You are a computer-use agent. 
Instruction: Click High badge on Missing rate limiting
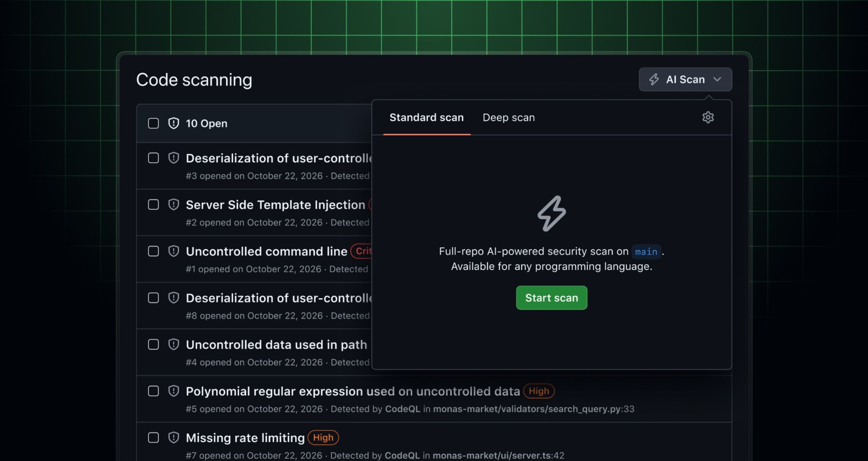323,437
